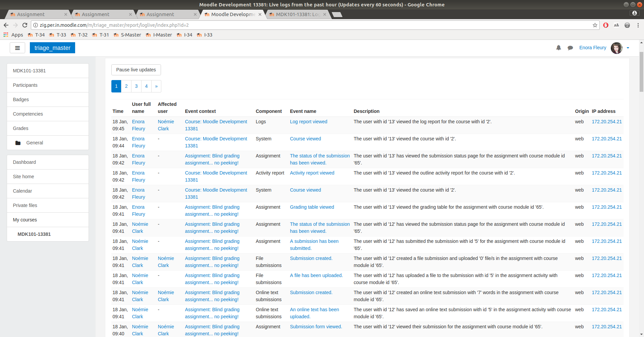Open the Apps shortcut in bookmarks bar
Screen dimensions: 644x337
[13, 35]
